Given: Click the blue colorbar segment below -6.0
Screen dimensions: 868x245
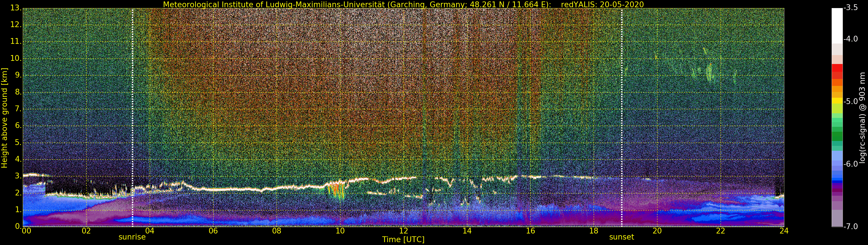Looking at the screenshot, I should pyautogui.click(x=837, y=179).
